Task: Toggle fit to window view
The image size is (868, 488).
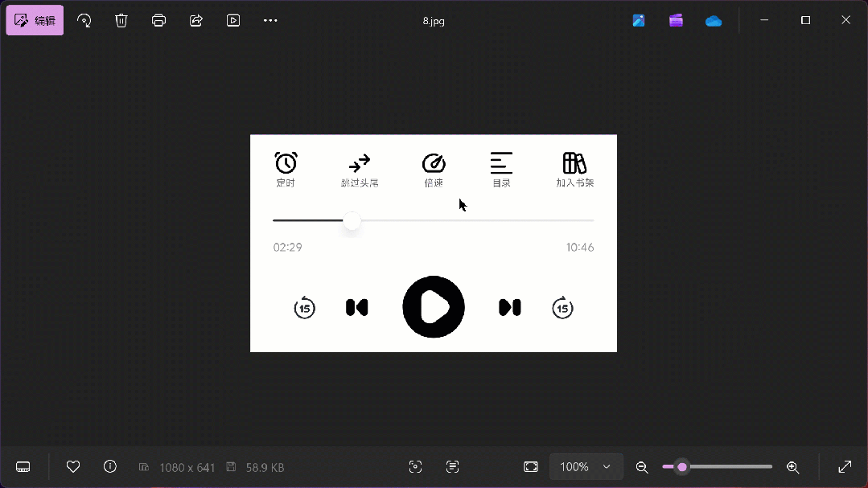Action: coord(531,467)
